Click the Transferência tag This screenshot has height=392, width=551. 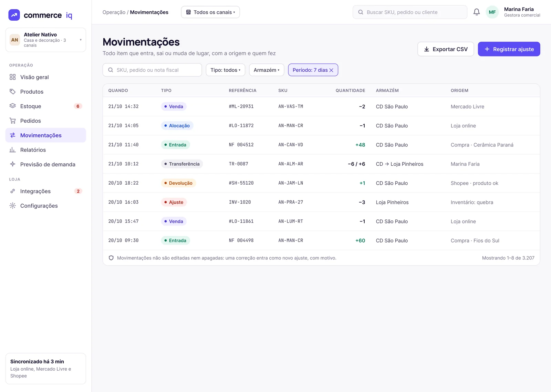coord(182,164)
